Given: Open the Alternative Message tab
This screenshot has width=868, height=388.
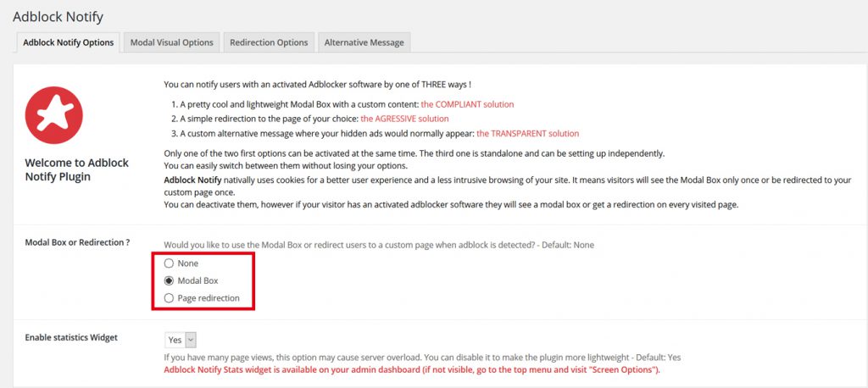Looking at the screenshot, I should [x=364, y=42].
